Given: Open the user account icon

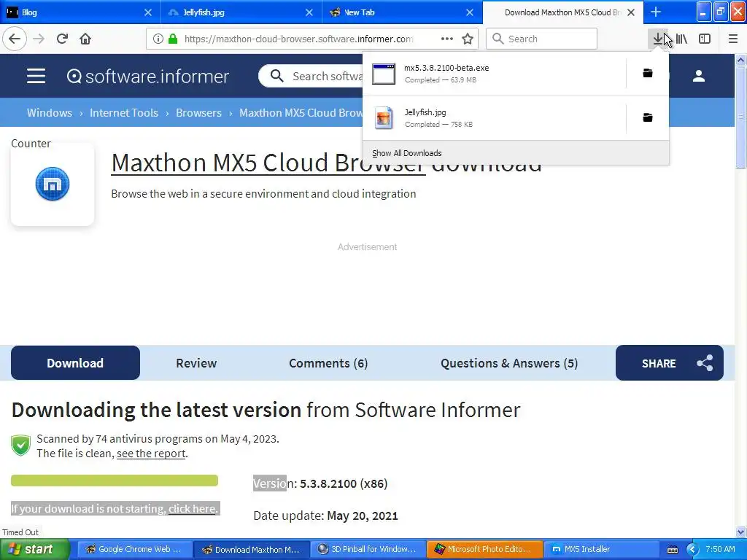Looking at the screenshot, I should click(698, 76).
